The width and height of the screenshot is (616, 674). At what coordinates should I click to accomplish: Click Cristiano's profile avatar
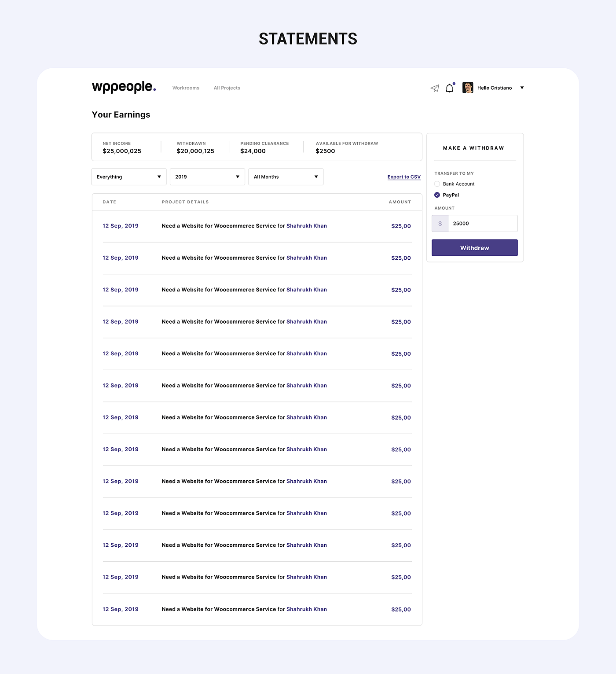pyautogui.click(x=468, y=88)
